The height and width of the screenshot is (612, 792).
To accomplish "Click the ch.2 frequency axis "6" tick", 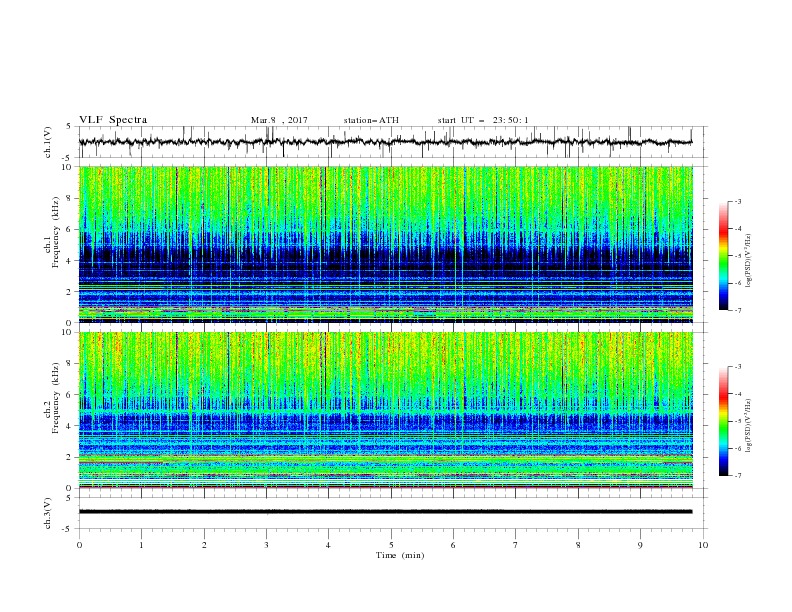I will coord(69,395).
